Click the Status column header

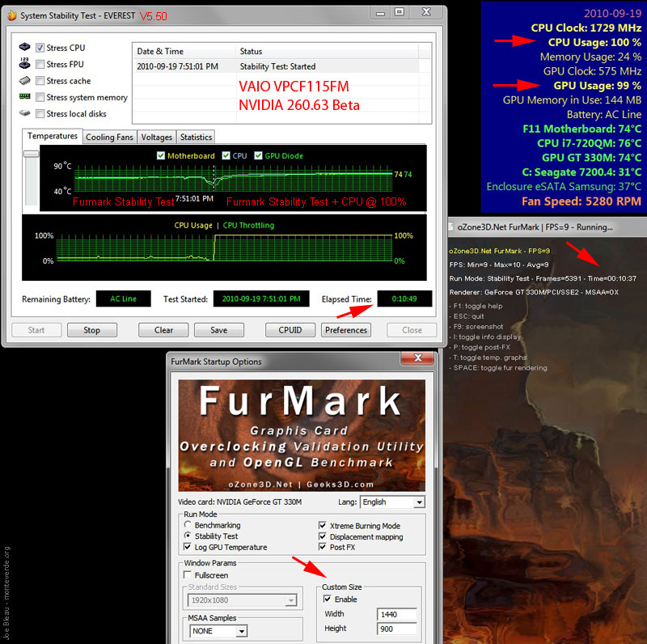[328, 51]
